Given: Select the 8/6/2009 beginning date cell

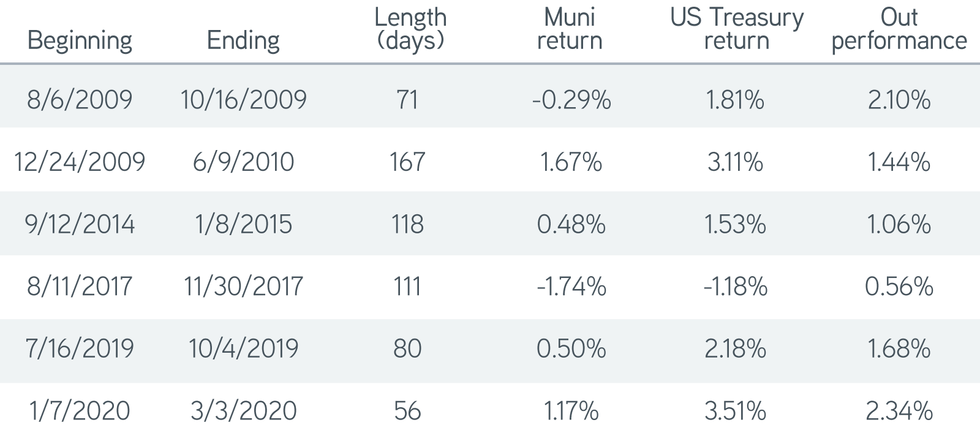Looking at the screenshot, I should pyautogui.click(x=80, y=99).
